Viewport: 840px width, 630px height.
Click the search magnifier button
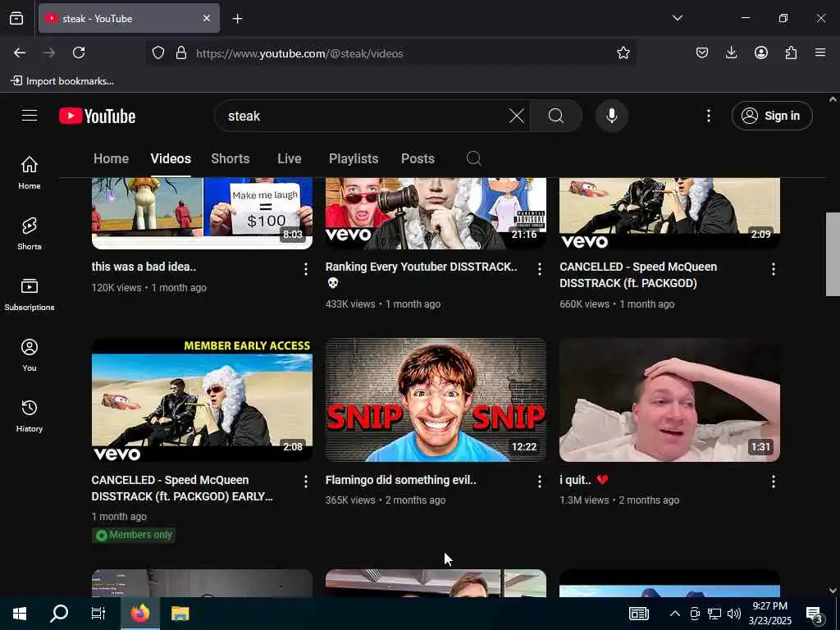(556, 116)
